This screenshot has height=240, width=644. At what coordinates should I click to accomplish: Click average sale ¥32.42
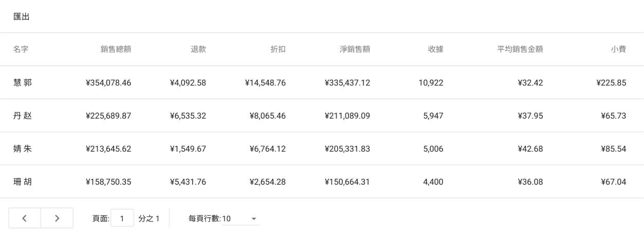click(531, 83)
